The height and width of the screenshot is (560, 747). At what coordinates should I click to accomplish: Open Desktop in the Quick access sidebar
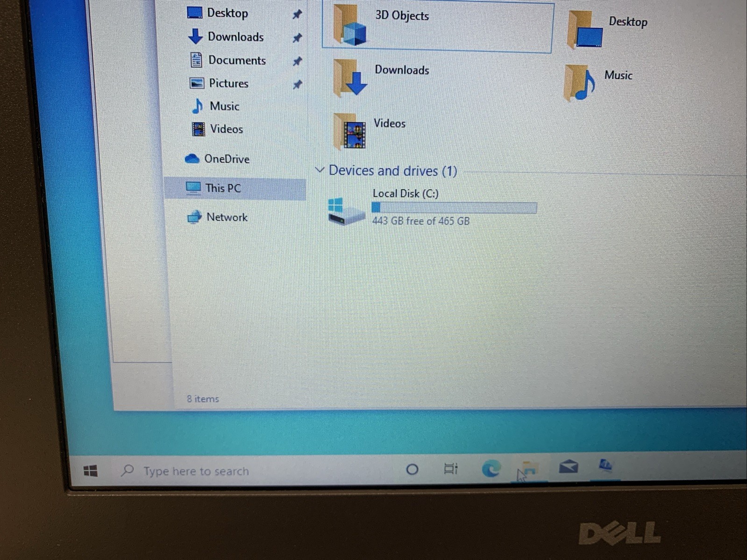pyautogui.click(x=228, y=13)
